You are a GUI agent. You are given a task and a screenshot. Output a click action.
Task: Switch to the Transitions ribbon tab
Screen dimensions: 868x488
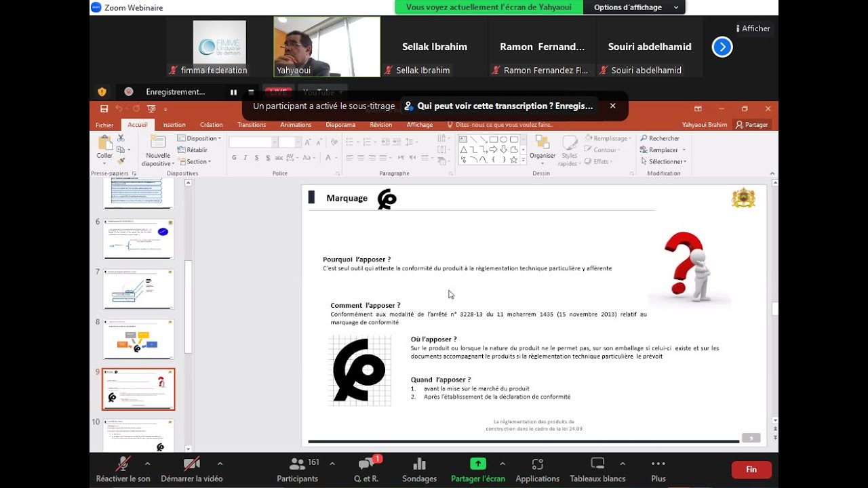(252, 125)
